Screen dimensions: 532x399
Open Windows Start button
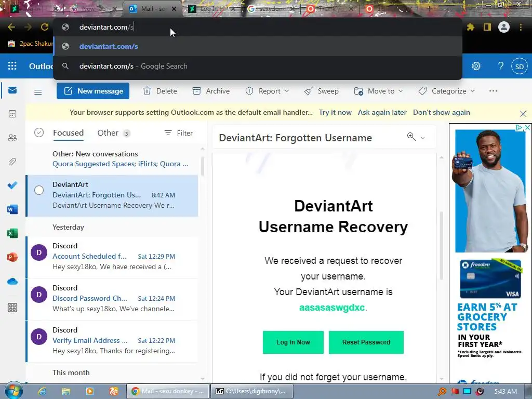(x=14, y=391)
